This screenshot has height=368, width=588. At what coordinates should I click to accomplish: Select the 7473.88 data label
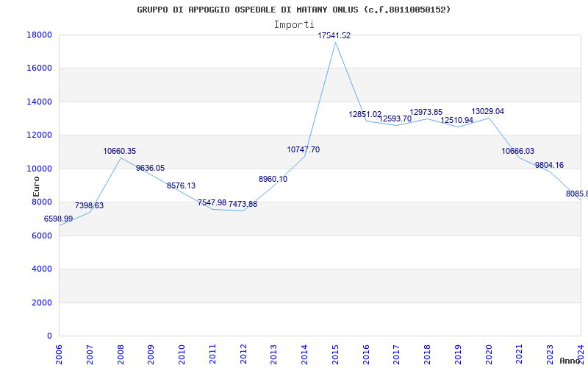point(243,205)
